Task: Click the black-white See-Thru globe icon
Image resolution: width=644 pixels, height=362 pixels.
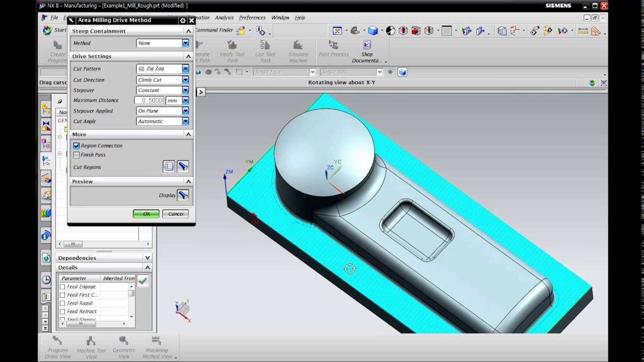Action: tap(390, 31)
